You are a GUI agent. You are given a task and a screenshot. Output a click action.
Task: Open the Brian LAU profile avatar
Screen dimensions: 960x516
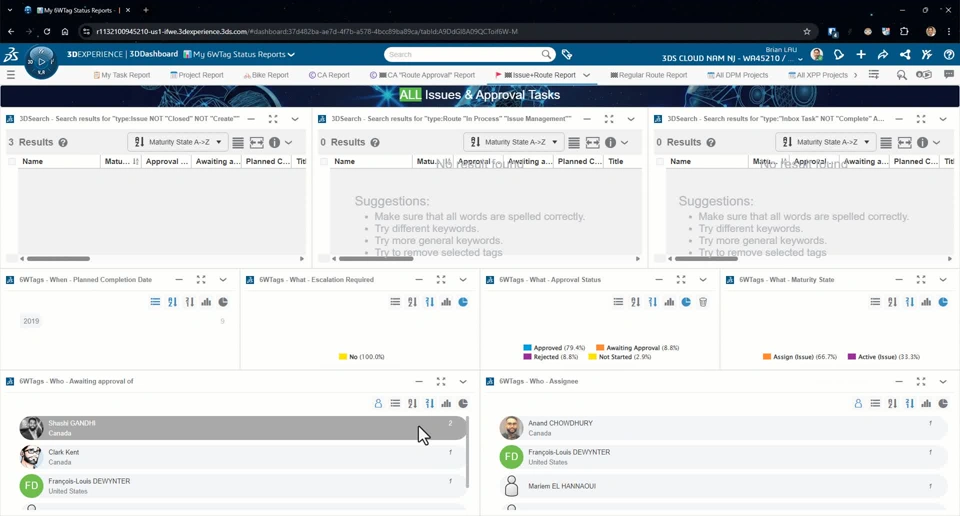(816, 54)
